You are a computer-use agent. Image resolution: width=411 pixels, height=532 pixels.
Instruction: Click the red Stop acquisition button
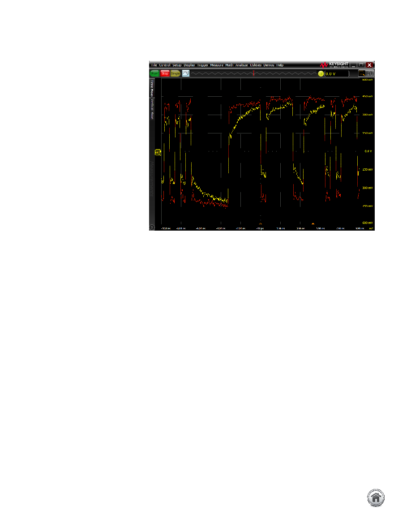coord(165,73)
